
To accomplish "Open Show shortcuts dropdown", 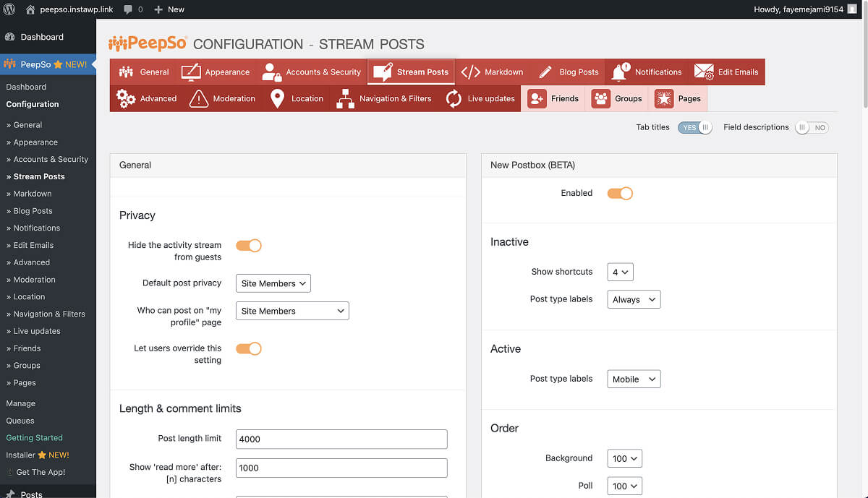I will [621, 272].
